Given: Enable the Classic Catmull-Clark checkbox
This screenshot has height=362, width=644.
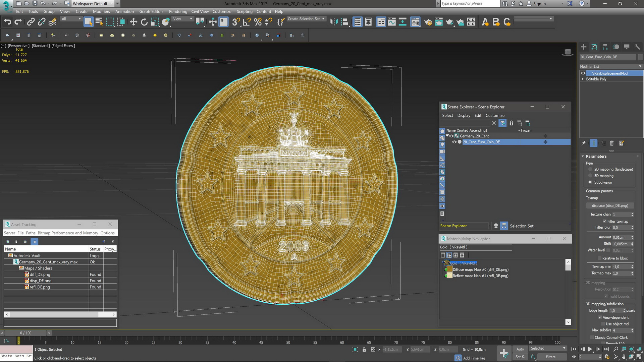Looking at the screenshot, I should tap(592, 338).
